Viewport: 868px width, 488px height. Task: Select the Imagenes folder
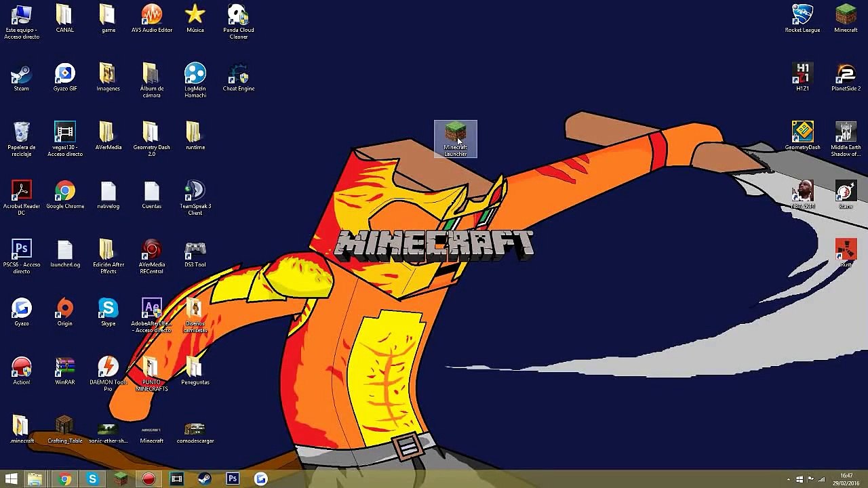click(108, 77)
